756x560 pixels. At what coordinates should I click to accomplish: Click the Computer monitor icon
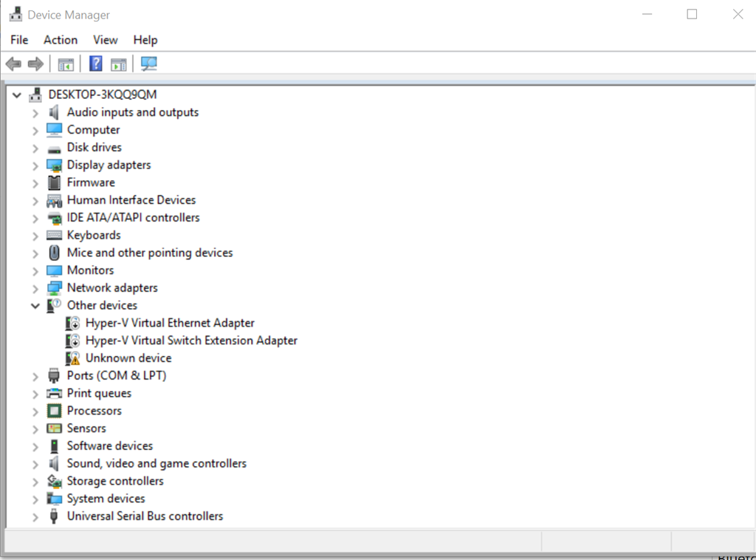pyautogui.click(x=54, y=130)
